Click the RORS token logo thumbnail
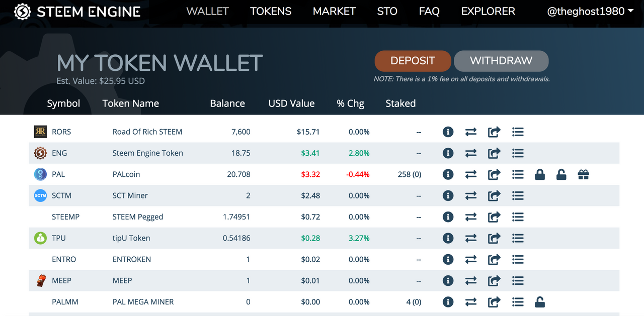 (40, 132)
